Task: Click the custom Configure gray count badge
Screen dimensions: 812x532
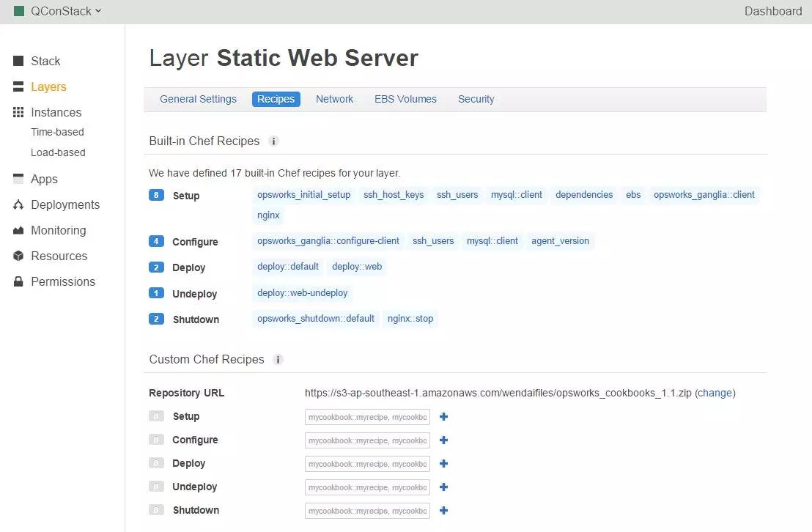Action: coord(156,439)
